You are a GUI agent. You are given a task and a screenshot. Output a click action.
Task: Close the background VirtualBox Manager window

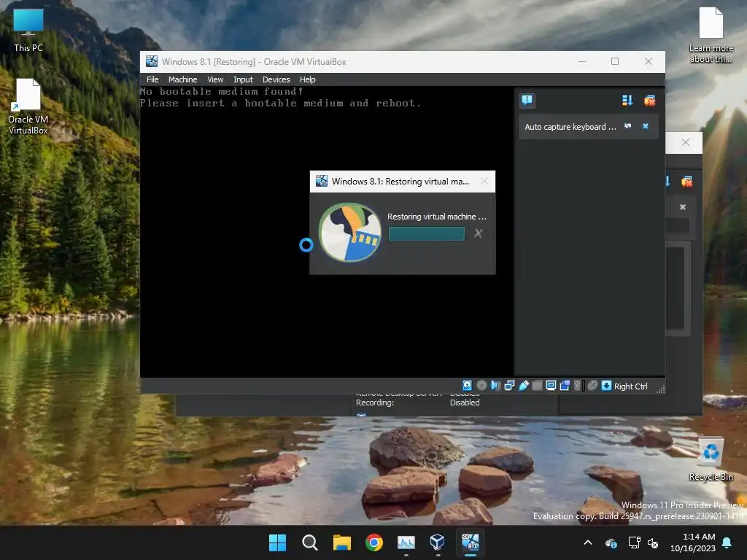pos(686,142)
